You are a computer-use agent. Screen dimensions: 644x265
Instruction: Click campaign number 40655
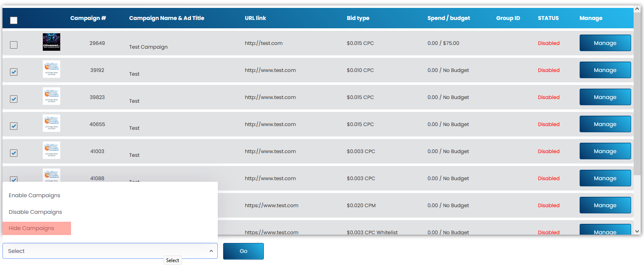point(97,124)
